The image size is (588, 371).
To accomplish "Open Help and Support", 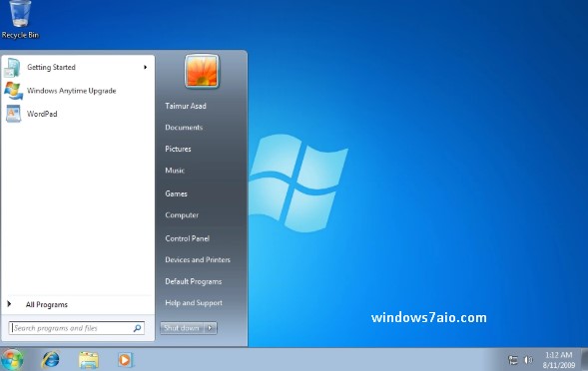I will (194, 303).
